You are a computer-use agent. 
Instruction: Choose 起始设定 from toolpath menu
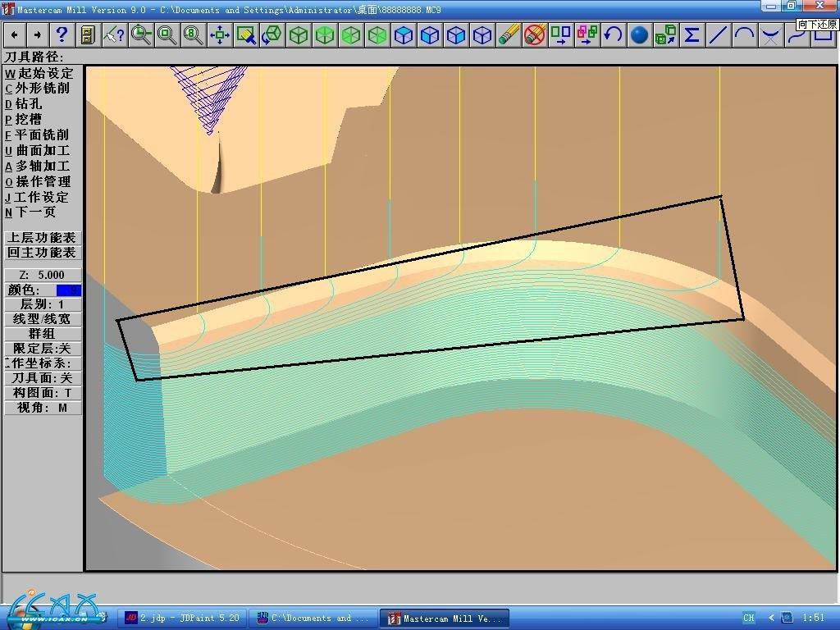(x=39, y=73)
